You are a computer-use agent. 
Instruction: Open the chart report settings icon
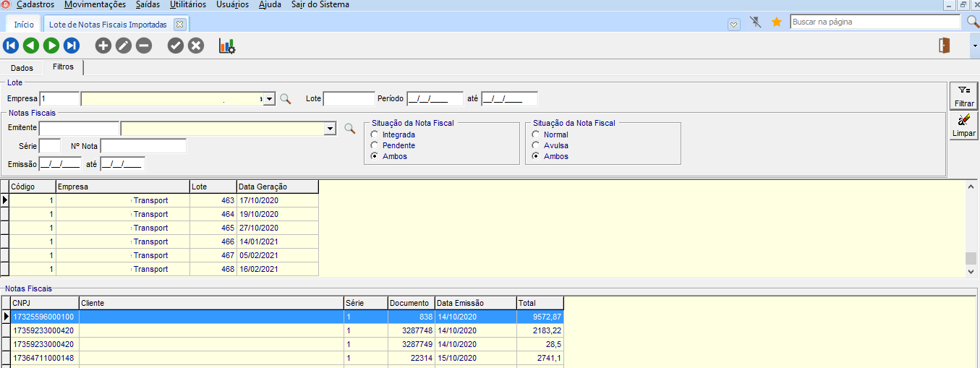227,46
